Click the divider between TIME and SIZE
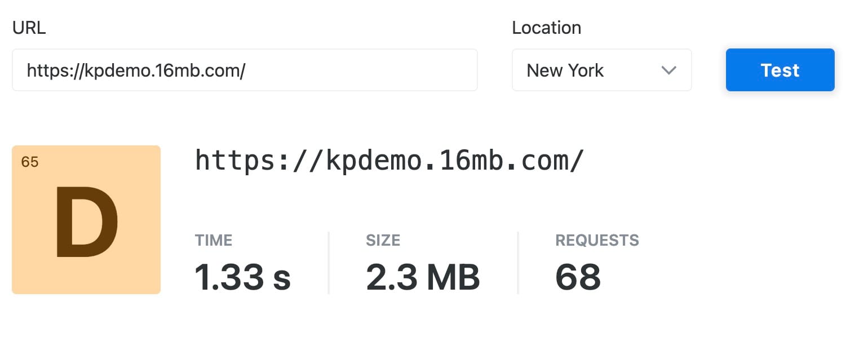The image size is (868, 346). 329,263
